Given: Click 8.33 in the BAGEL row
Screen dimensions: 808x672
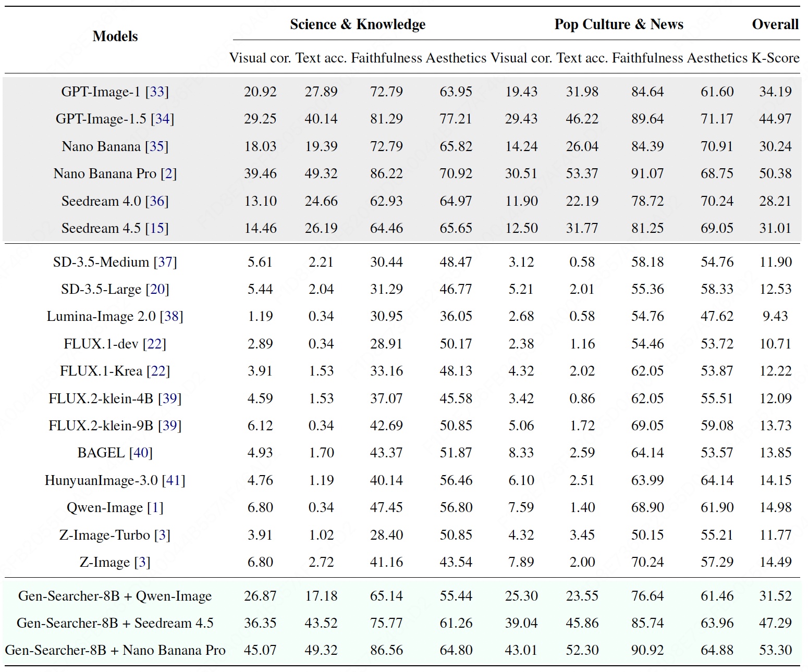Looking at the screenshot, I should pos(521,453).
